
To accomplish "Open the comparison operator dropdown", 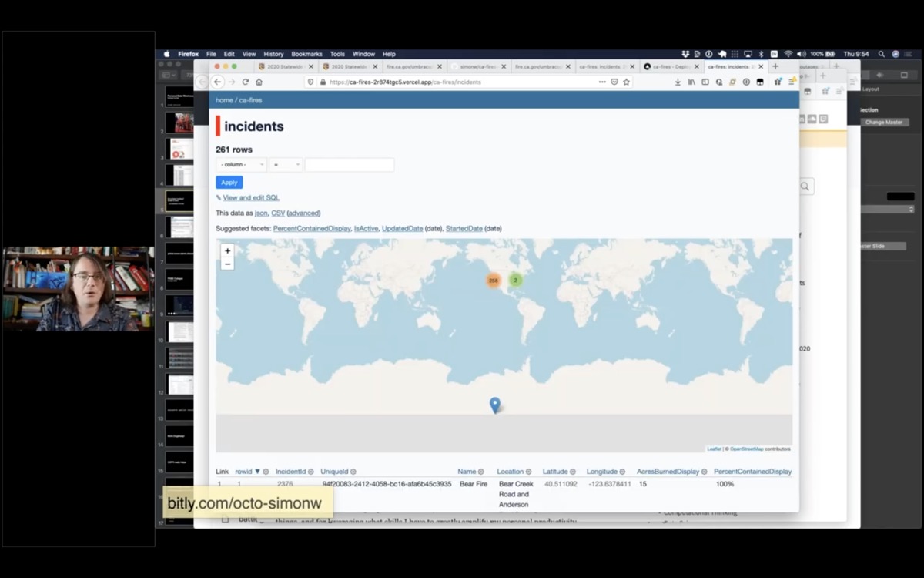I will [x=285, y=165].
